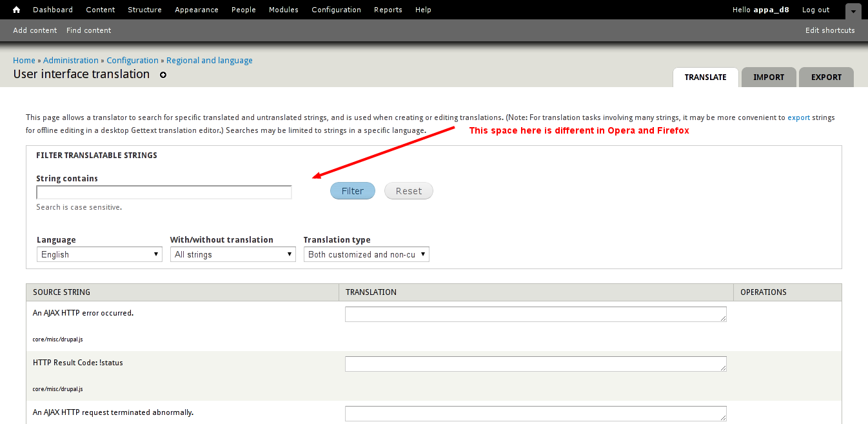This screenshot has height=424, width=868.
Task: Add page to shortcuts with plus icon
Action: click(x=163, y=75)
